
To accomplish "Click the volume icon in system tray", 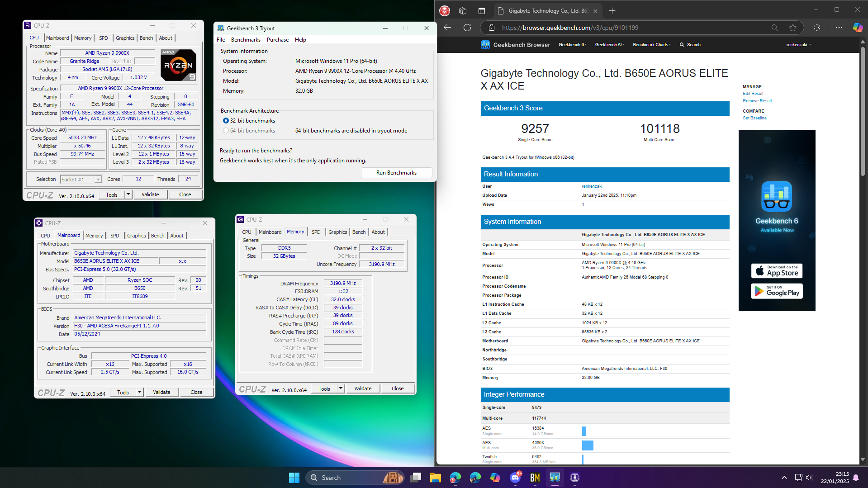I will 809,478.
